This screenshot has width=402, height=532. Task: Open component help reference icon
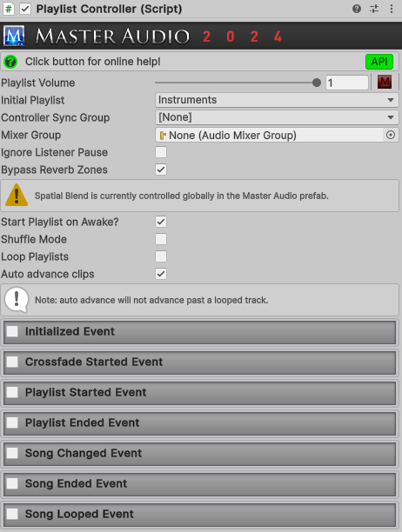click(357, 9)
